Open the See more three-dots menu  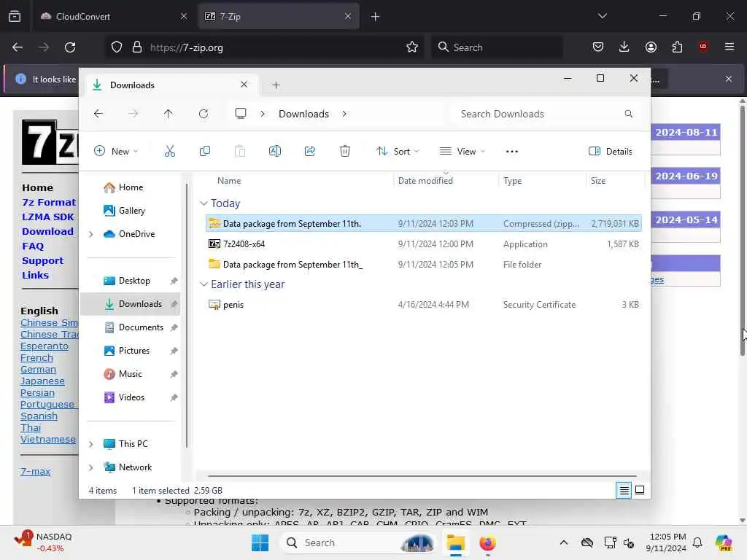point(511,152)
